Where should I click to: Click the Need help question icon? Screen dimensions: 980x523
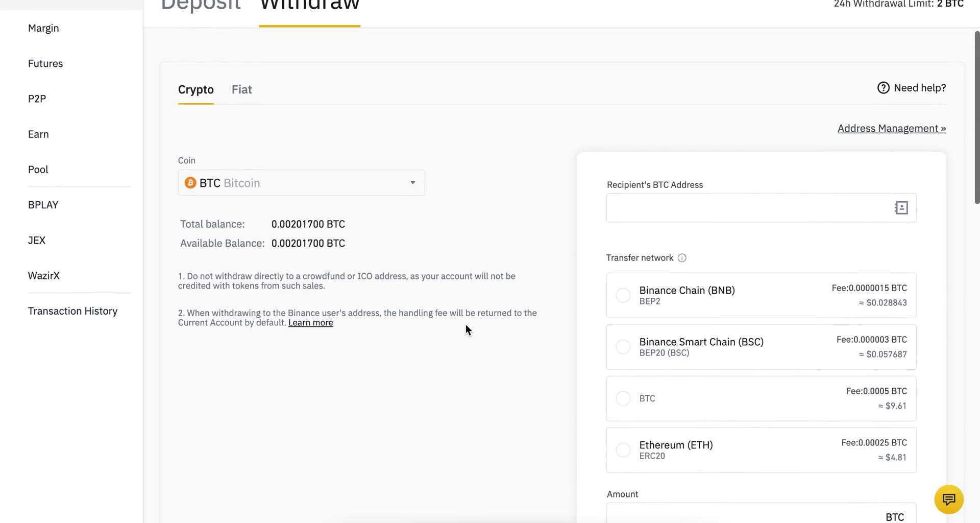(x=883, y=88)
